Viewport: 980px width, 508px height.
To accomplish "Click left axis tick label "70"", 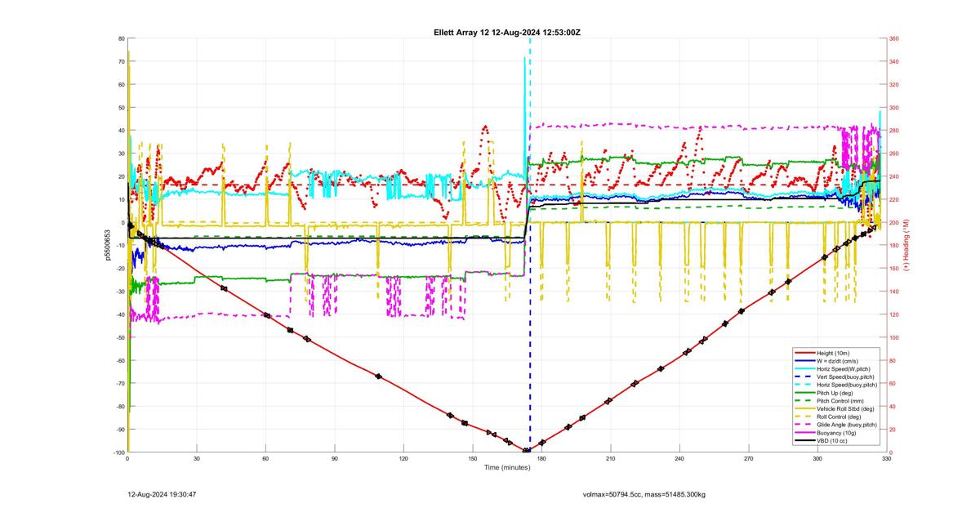I will click(121, 62).
